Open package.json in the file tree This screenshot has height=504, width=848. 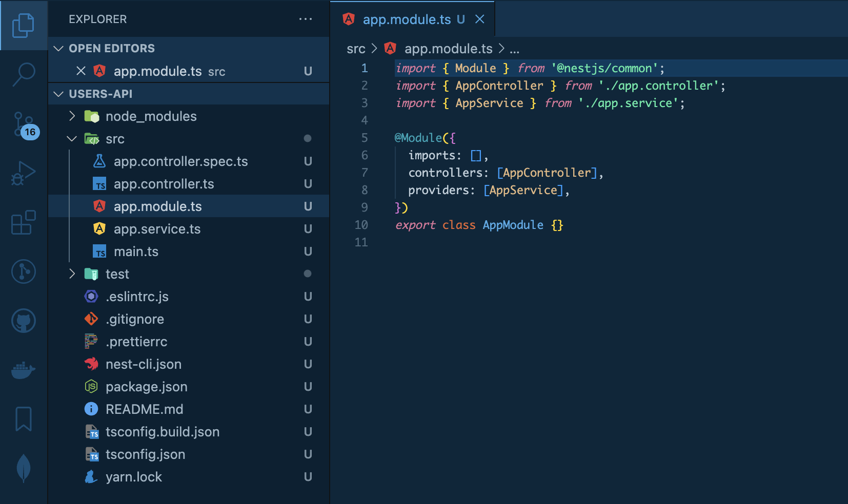[x=146, y=387]
